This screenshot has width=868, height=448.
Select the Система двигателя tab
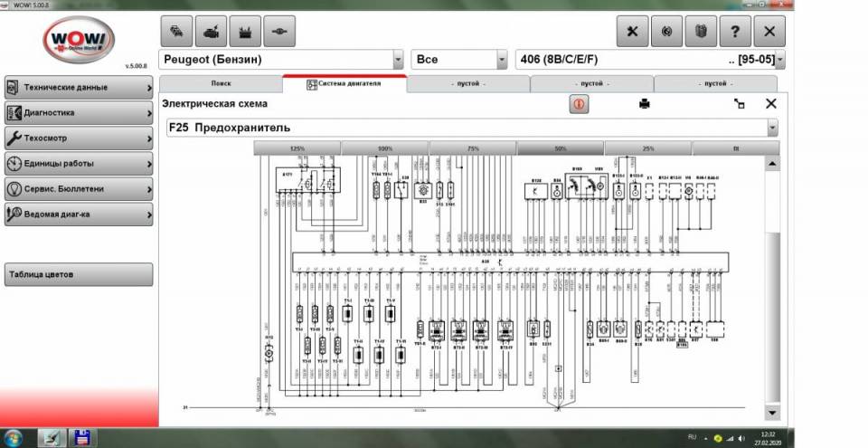(x=344, y=83)
